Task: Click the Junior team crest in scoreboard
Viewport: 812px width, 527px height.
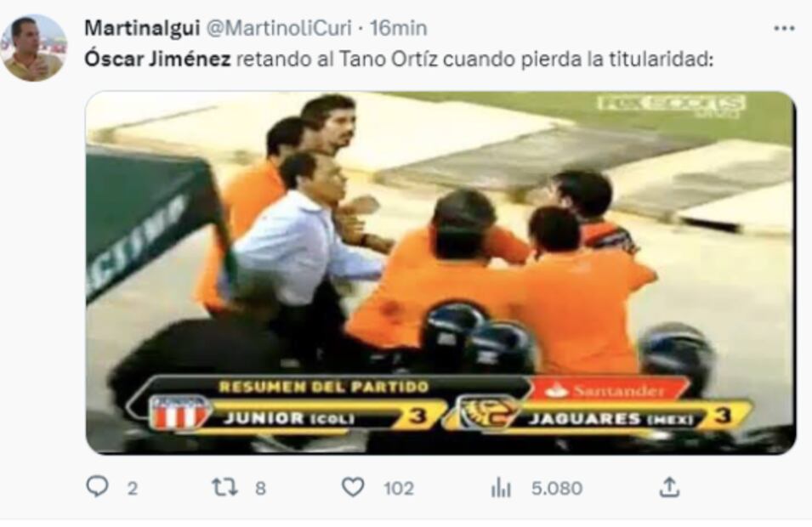Action: [x=179, y=412]
